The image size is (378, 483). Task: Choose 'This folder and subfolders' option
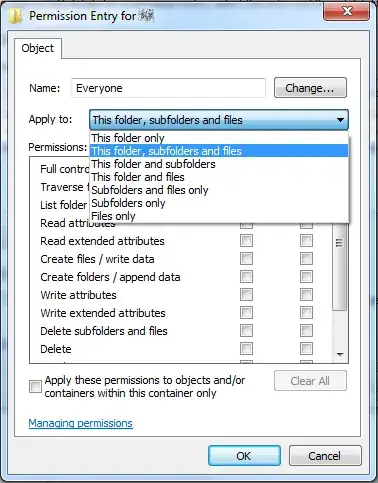[219, 164]
